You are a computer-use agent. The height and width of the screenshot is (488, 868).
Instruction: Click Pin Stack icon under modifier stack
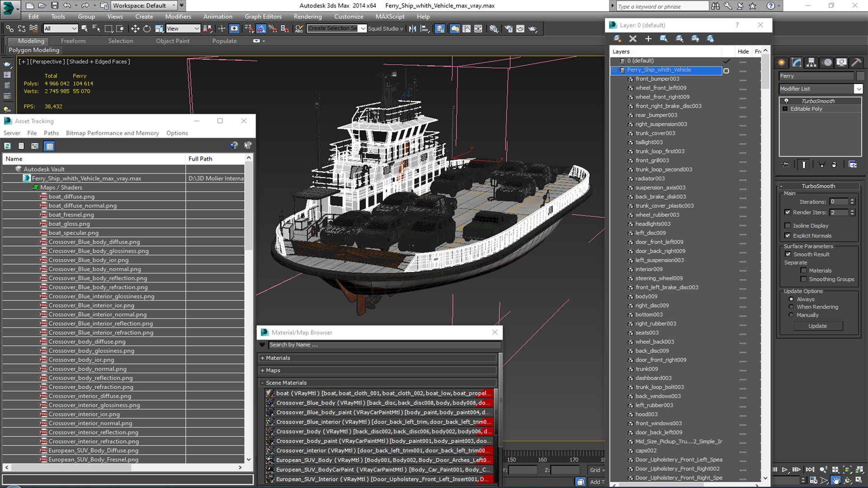pos(786,164)
